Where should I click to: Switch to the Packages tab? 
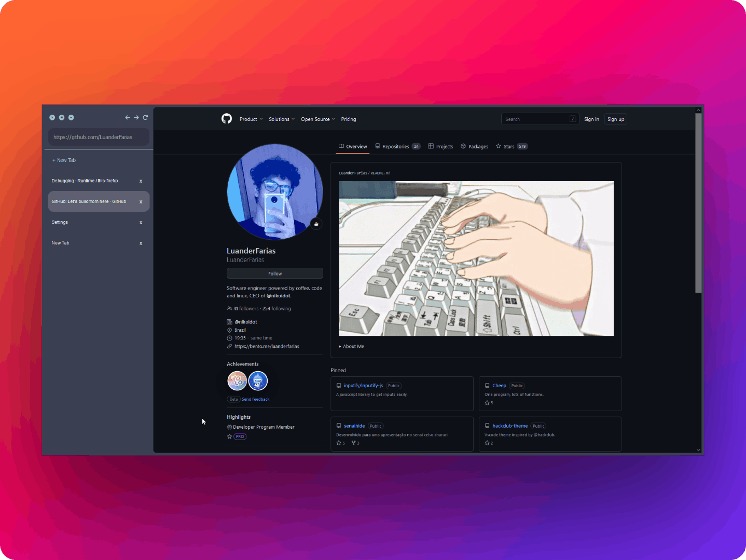[474, 146]
